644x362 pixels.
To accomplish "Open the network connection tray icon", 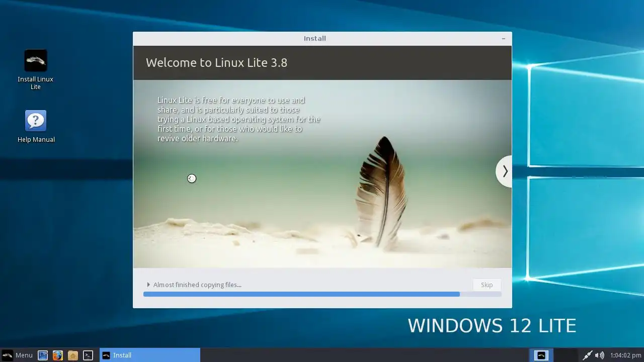I will click(587, 355).
